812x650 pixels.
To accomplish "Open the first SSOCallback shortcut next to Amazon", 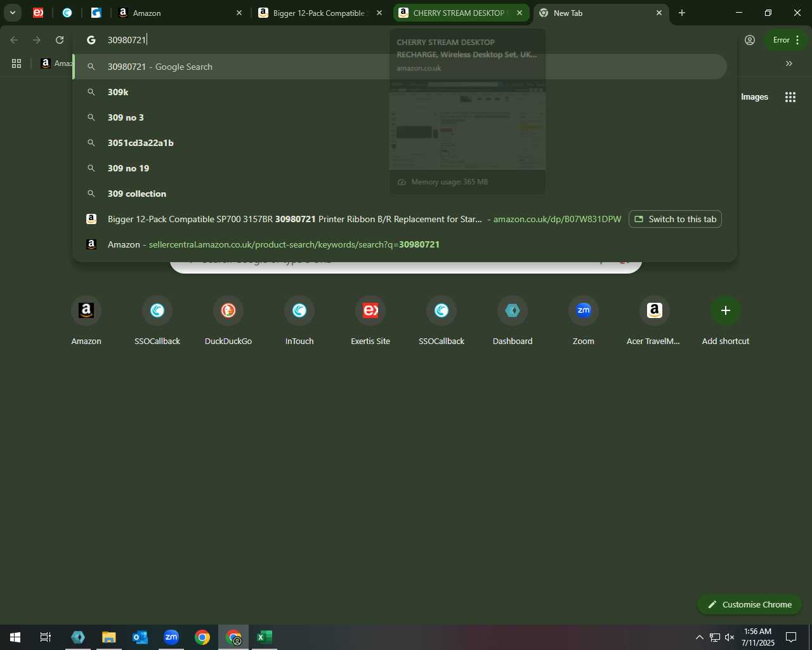I will tap(157, 321).
